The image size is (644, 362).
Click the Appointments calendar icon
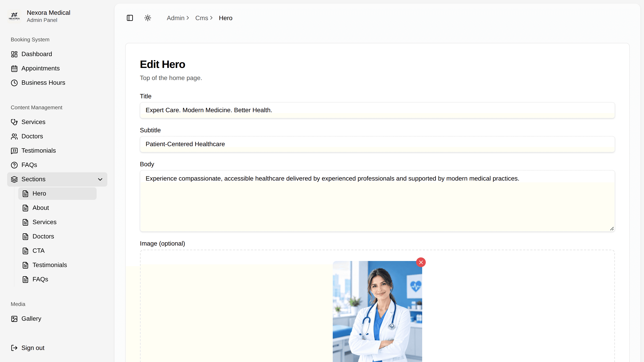[14, 68]
